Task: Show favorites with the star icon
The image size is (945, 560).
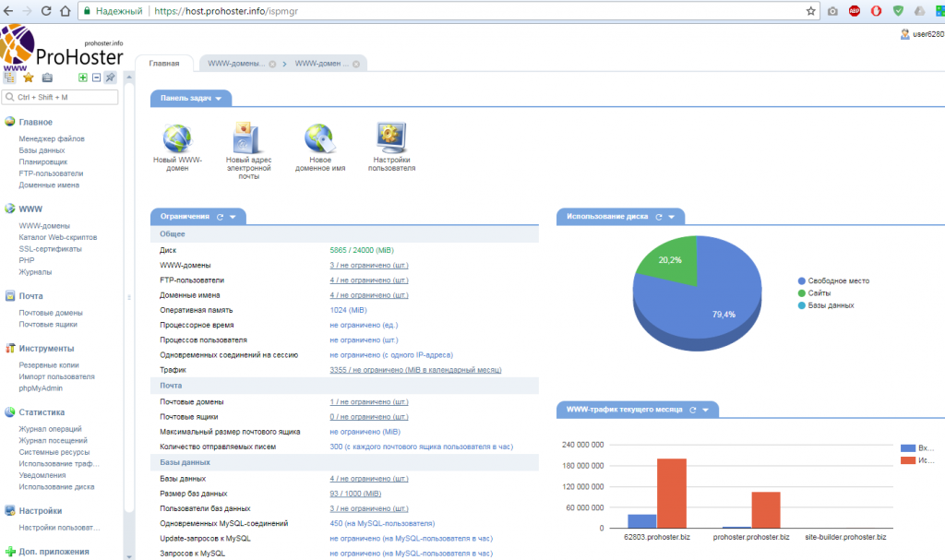Action: pos(29,77)
